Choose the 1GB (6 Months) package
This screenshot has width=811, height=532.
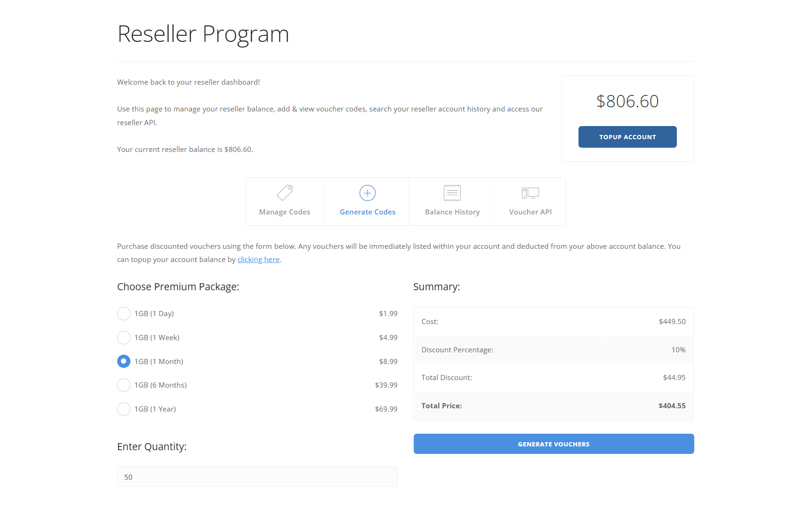[x=124, y=385]
